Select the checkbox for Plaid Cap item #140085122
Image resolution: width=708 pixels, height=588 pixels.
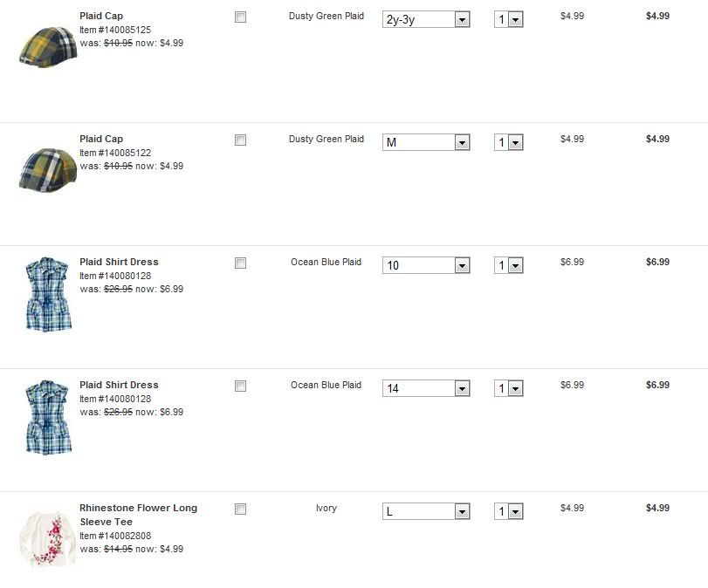(241, 140)
